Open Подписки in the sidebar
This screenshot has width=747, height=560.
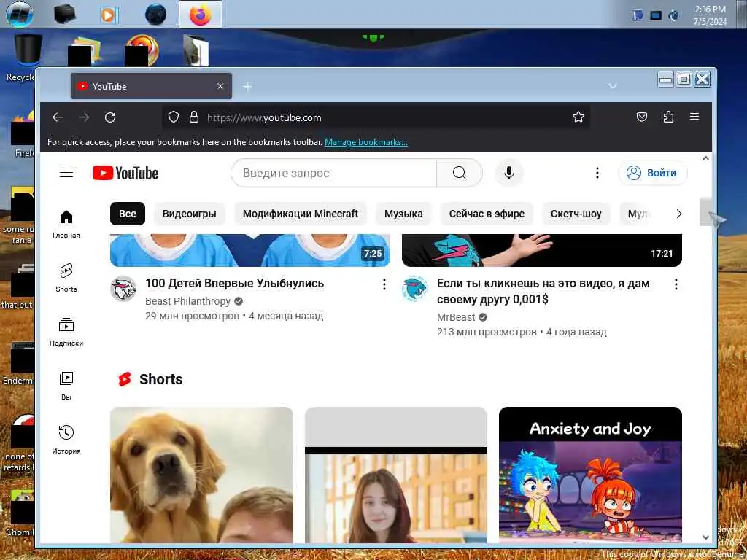66,332
